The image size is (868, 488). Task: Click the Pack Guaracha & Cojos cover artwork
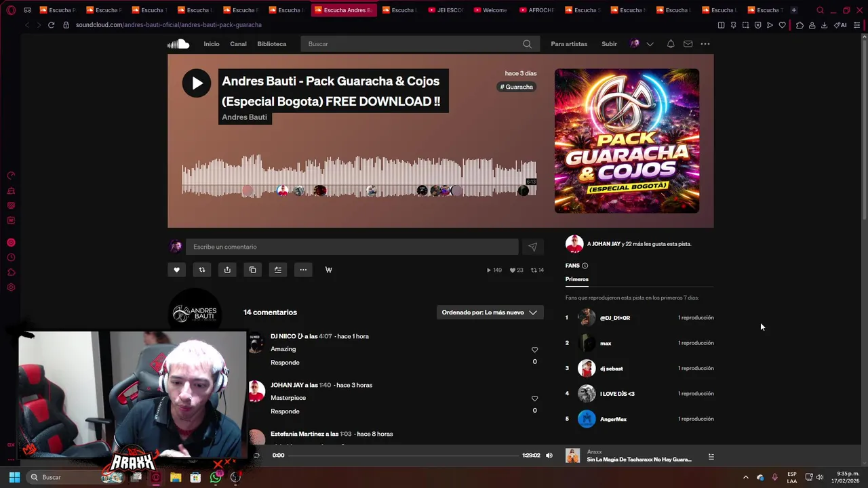[627, 141]
